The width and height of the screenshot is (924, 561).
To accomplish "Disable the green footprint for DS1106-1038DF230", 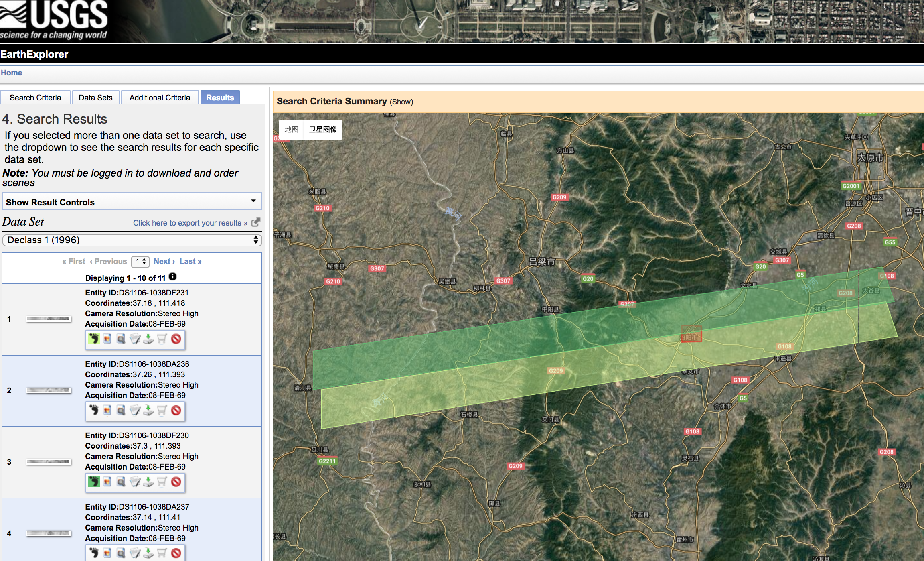I will pyautogui.click(x=94, y=482).
